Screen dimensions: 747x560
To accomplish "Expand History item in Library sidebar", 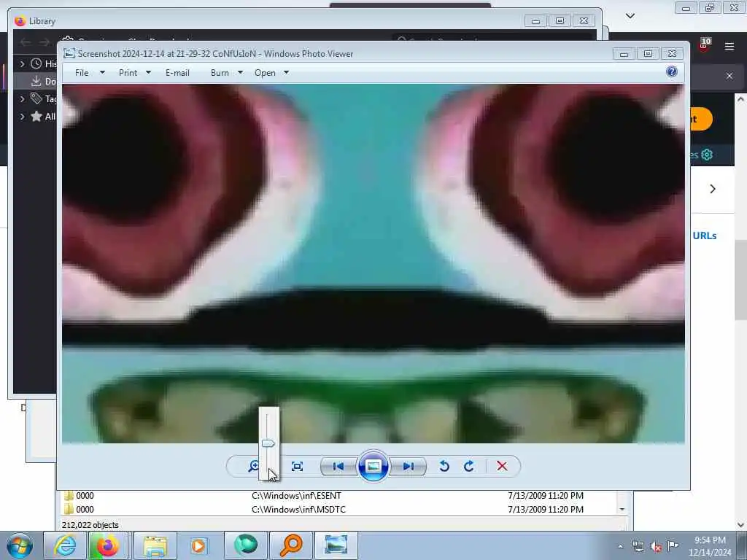I will (x=23, y=63).
